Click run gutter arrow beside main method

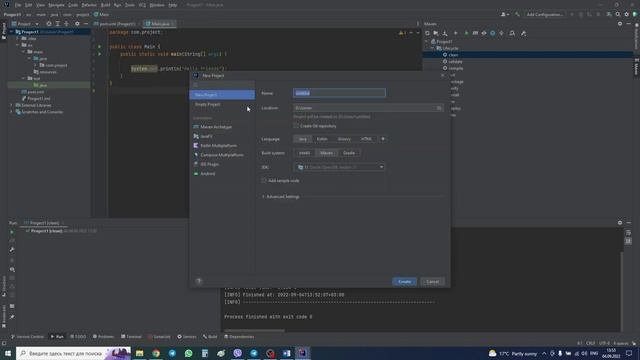tap(99, 54)
